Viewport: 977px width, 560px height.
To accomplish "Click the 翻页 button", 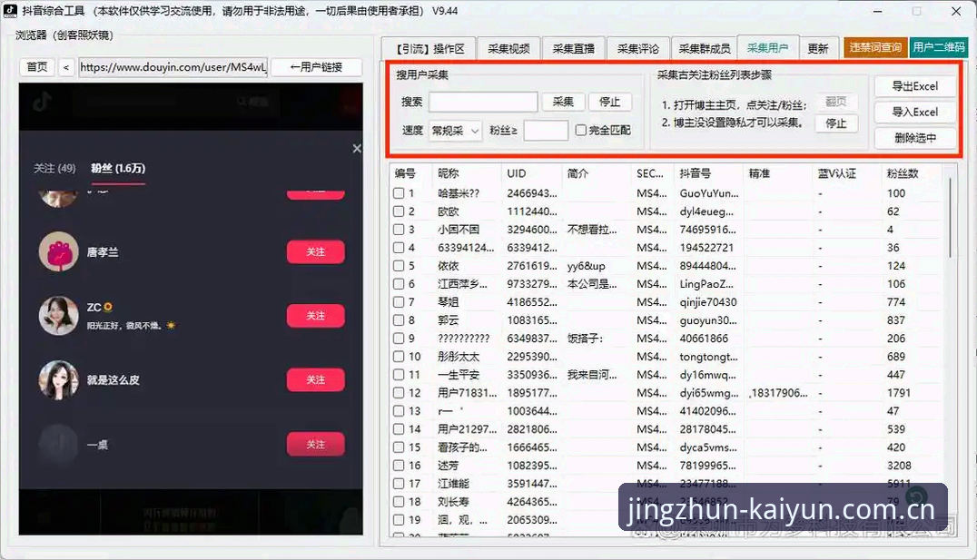I will 835,101.
